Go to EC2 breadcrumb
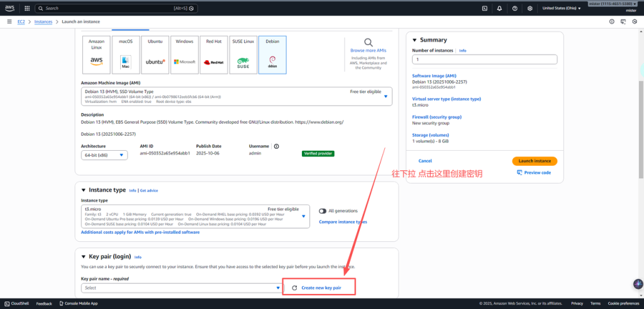 point(21,22)
